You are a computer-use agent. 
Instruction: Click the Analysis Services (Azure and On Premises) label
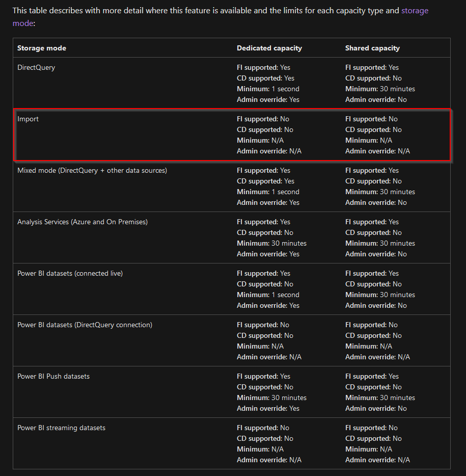pos(83,222)
